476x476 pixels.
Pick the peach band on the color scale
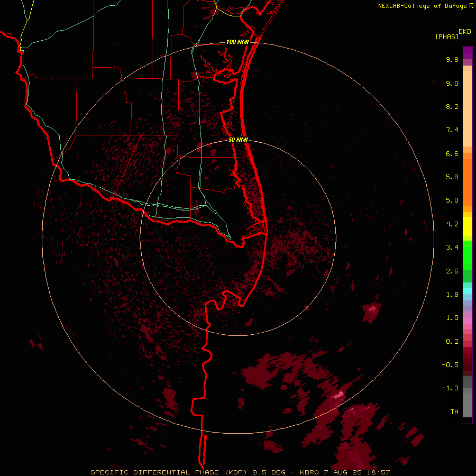(x=467, y=108)
